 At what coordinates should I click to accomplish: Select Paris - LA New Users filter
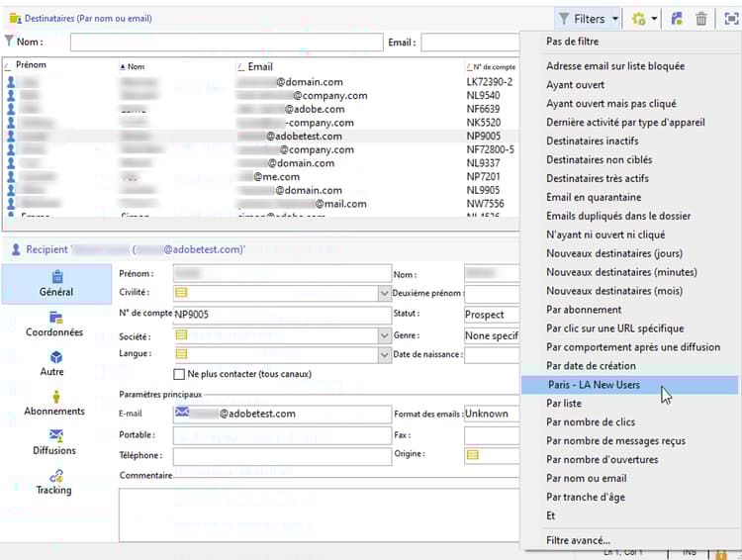[594, 385]
